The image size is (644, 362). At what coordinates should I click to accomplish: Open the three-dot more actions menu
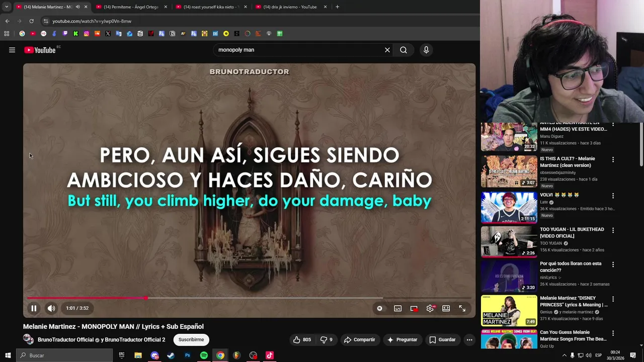point(469,340)
